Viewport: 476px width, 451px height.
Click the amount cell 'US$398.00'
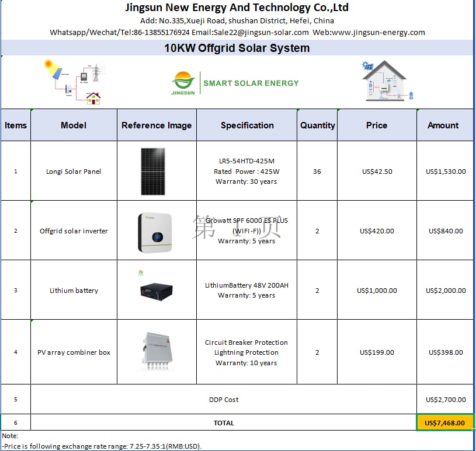[444, 352]
